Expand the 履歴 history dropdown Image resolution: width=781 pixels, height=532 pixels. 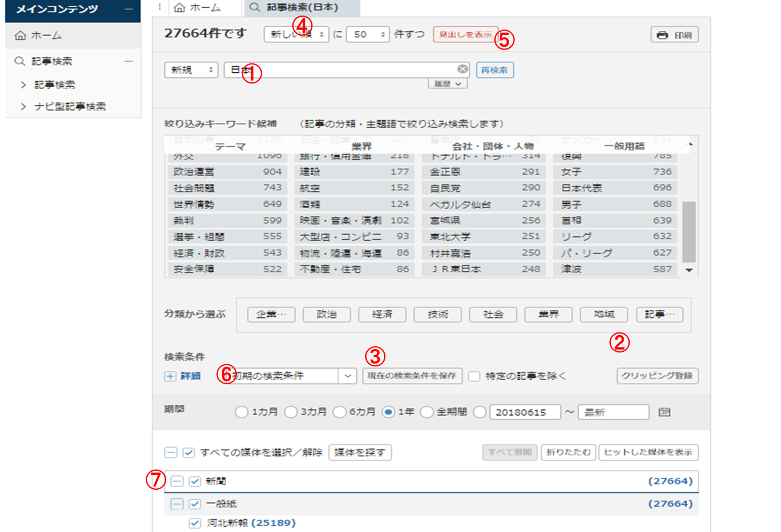click(x=447, y=84)
